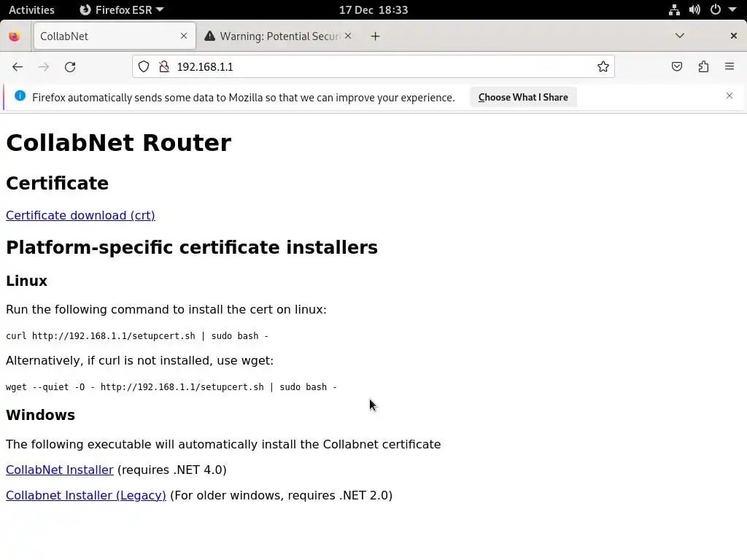Viewport: 747px width, 560px height.
Task: Open the Extensions puzzle icon
Action: coord(703,66)
